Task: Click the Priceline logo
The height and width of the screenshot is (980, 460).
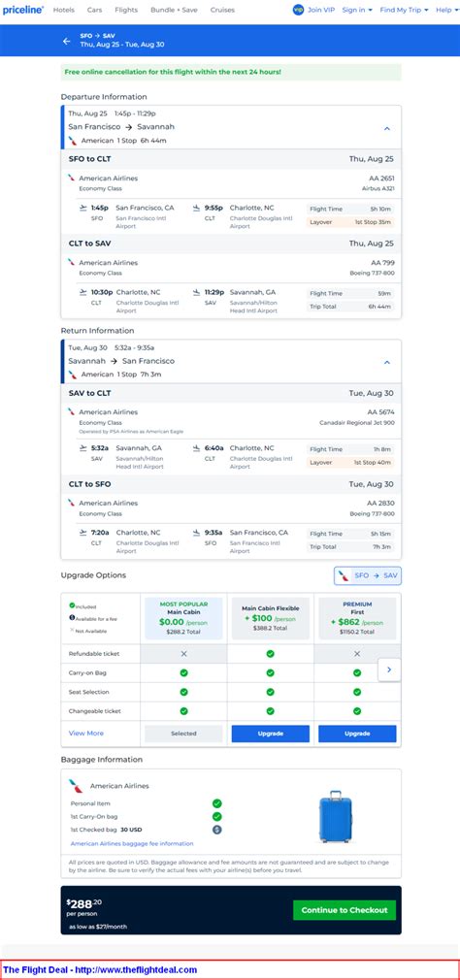Action: 23,10
